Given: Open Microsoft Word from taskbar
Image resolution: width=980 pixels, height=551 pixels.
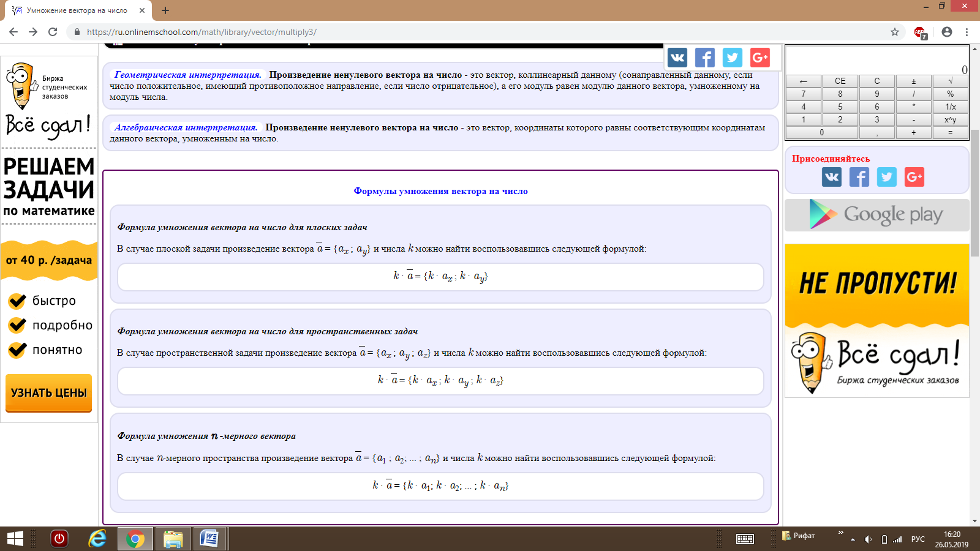Looking at the screenshot, I should [209, 539].
